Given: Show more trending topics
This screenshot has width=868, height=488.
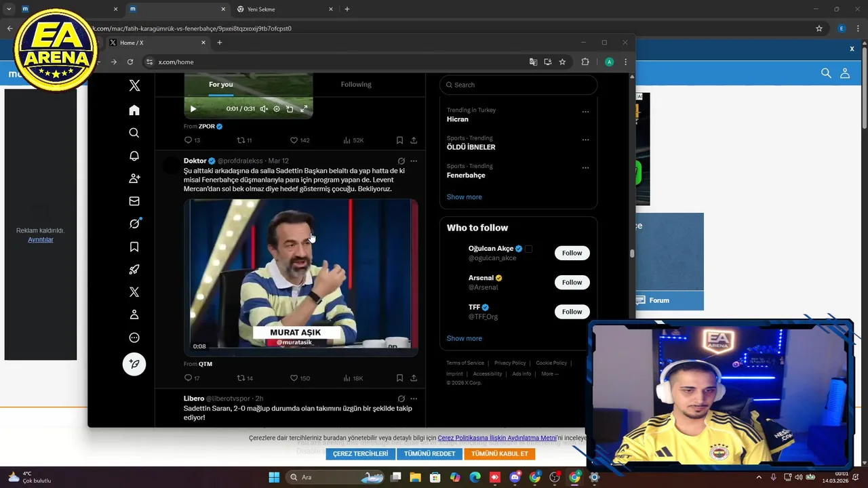Looking at the screenshot, I should pos(465,197).
